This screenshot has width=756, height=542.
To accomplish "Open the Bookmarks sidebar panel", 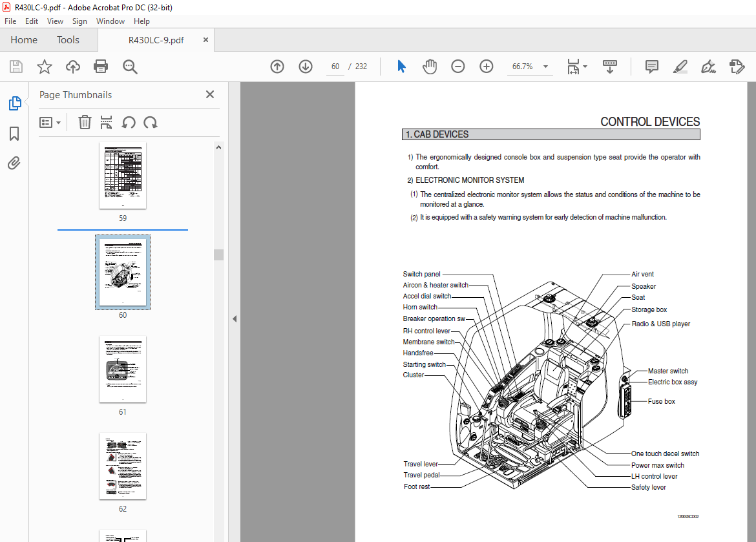I will (14, 134).
